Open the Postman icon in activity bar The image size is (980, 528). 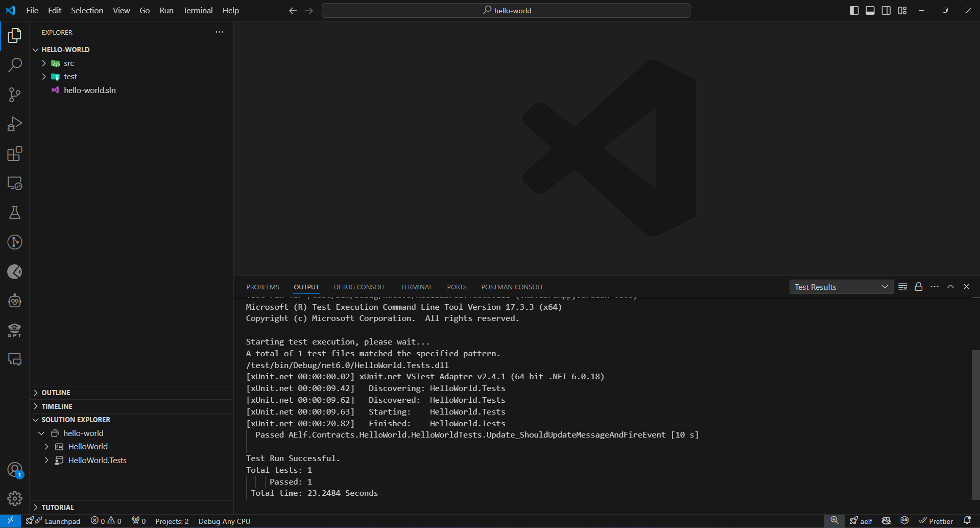[x=15, y=271]
